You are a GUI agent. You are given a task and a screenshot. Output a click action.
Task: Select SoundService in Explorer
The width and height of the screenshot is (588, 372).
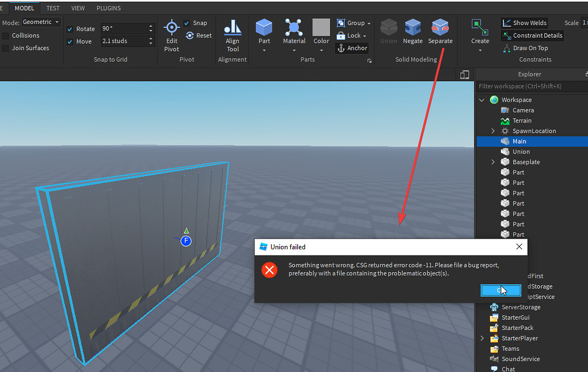(520, 359)
